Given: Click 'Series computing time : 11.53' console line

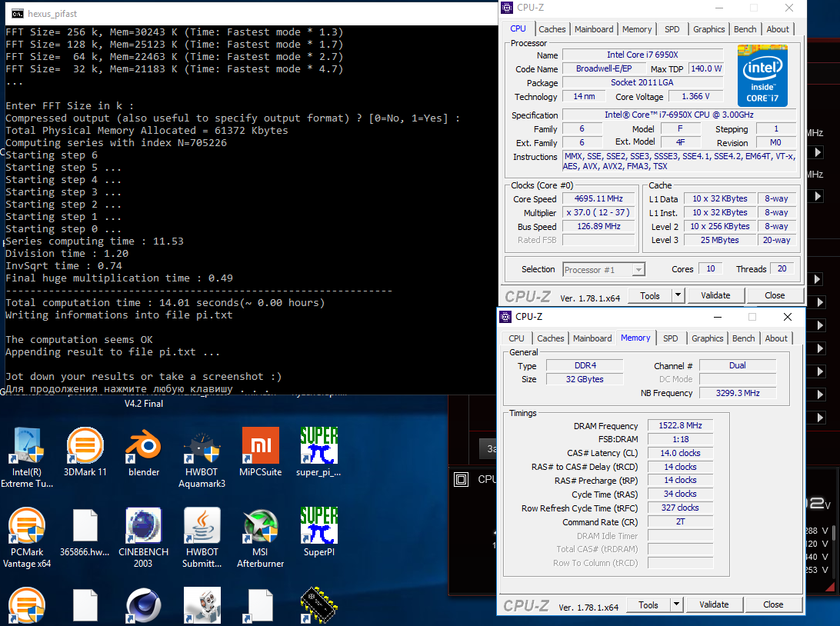Looking at the screenshot, I should 95,241.
